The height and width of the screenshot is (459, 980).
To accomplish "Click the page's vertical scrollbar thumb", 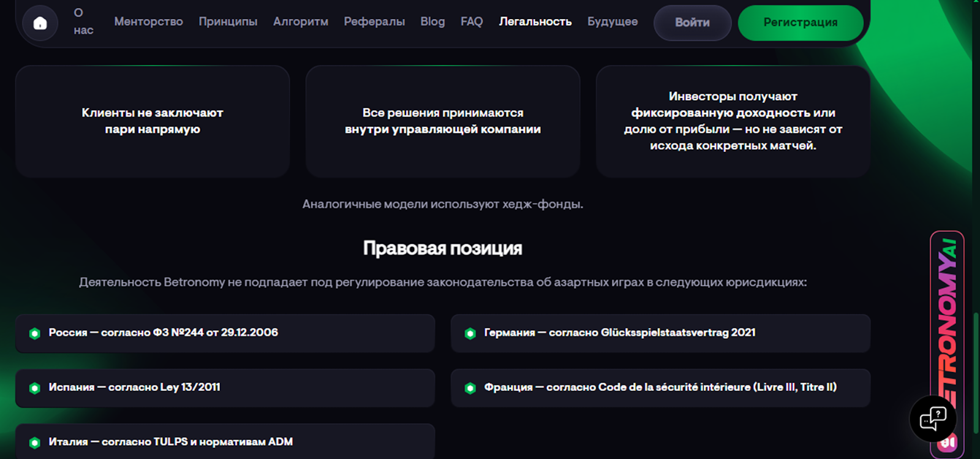I will (x=976, y=374).
